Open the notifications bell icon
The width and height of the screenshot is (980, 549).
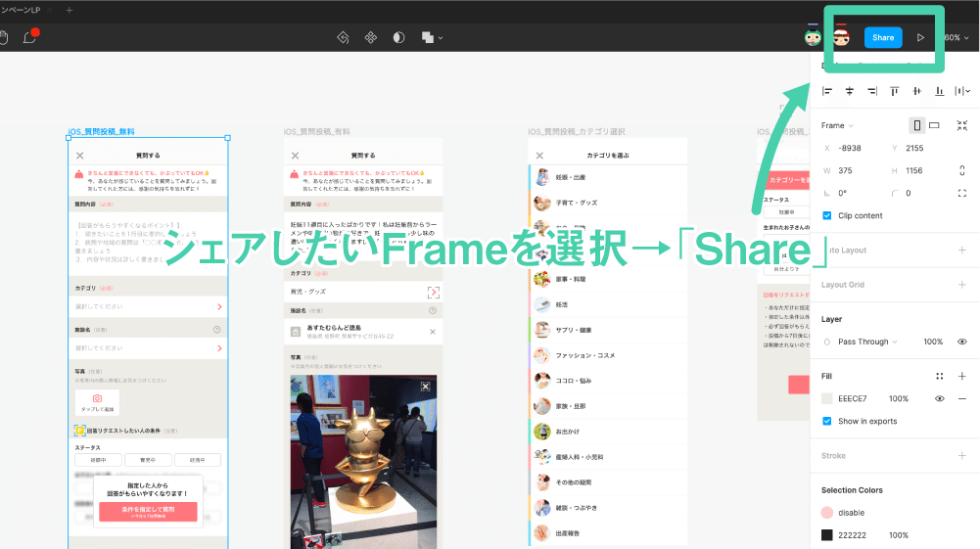[x=29, y=37]
